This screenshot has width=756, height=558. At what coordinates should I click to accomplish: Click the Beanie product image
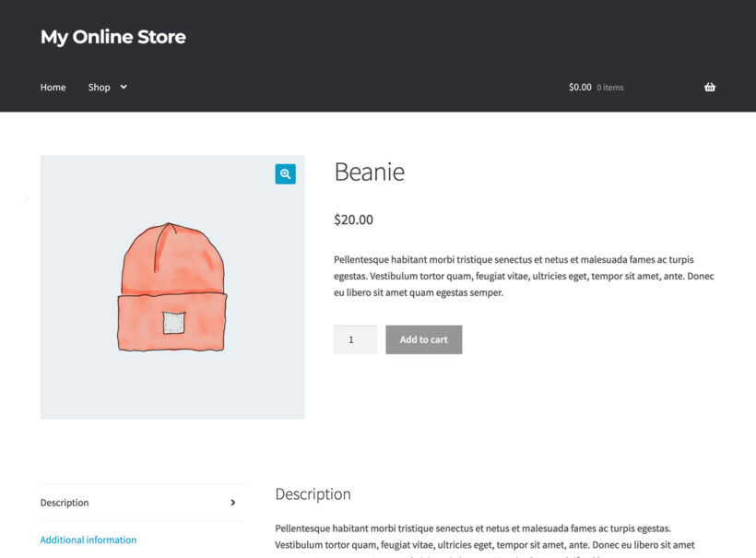[171, 286]
